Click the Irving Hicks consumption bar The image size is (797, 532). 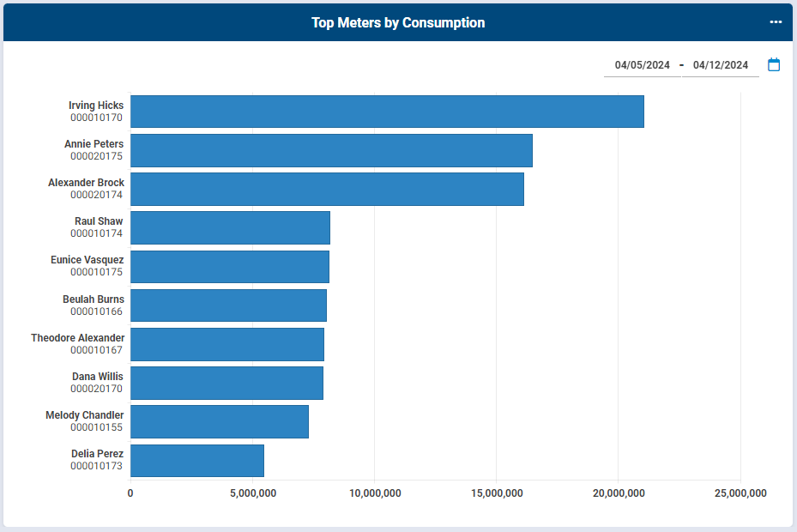tap(386, 112)
